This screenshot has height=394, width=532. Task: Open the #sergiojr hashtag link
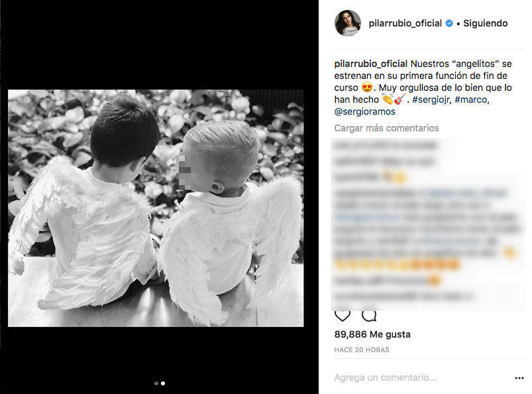click(431, 99)
